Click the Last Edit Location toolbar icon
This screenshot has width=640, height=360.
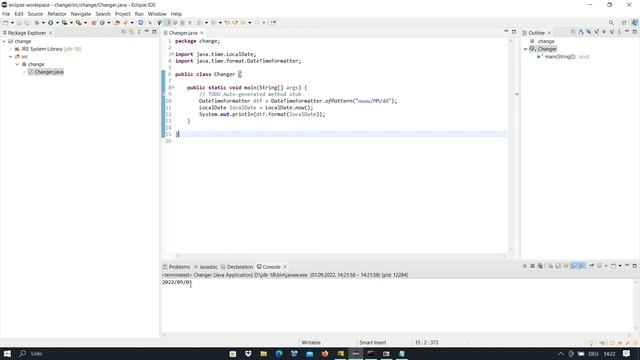(x=227, y=23)
